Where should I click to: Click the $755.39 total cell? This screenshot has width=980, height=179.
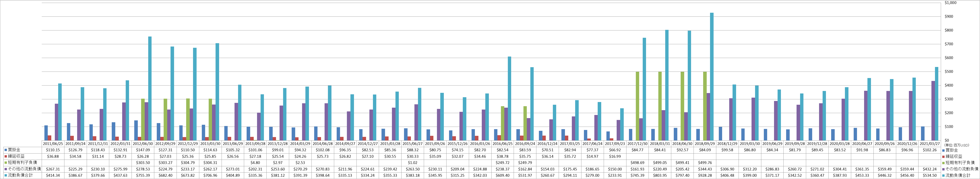coord(143,175)
